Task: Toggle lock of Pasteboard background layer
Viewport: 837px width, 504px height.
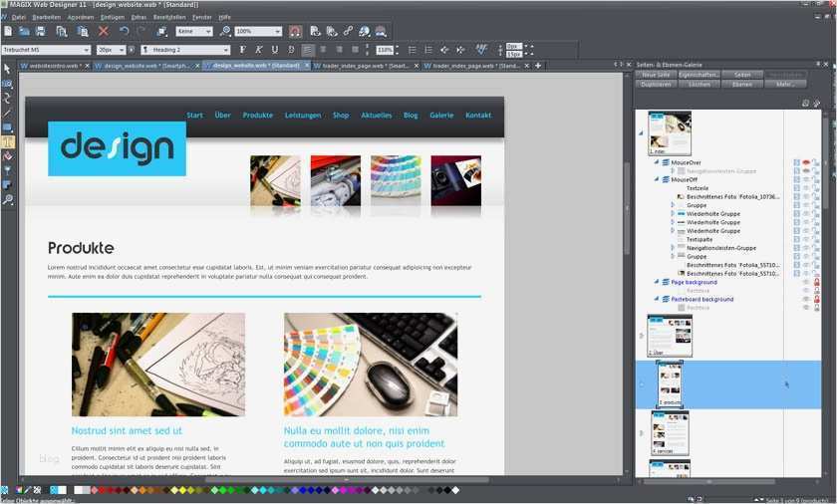Action: click(x=816, y=299)
